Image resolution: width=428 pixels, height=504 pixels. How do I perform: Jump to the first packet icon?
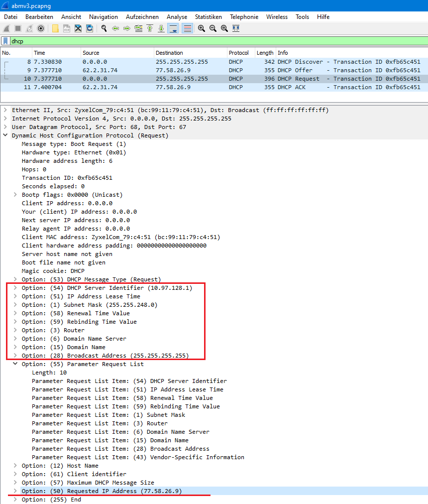pyautogui.click(x=150, y=28)
